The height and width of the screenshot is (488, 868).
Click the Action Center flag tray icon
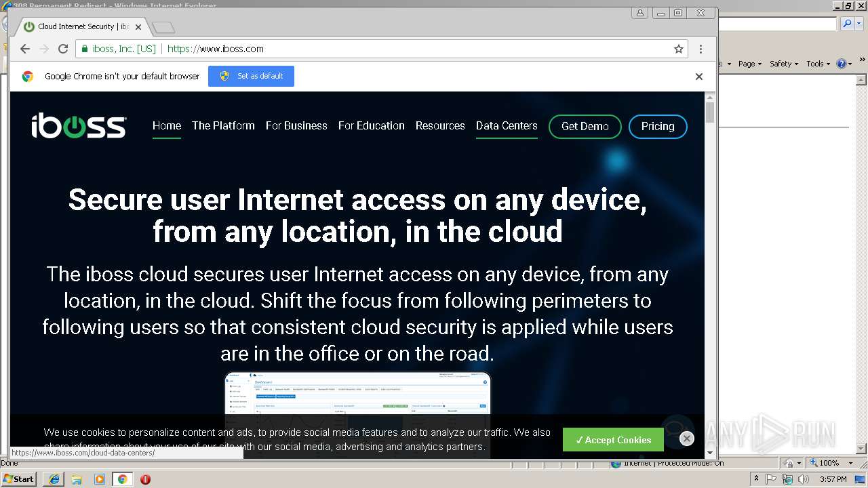coord(772,479)
